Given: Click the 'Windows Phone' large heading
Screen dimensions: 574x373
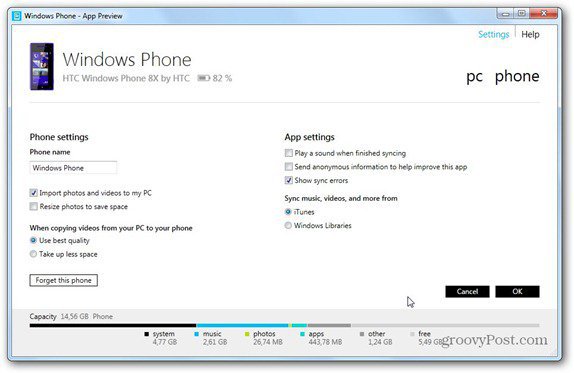Looking at the screenshot, I should point(127,60).
